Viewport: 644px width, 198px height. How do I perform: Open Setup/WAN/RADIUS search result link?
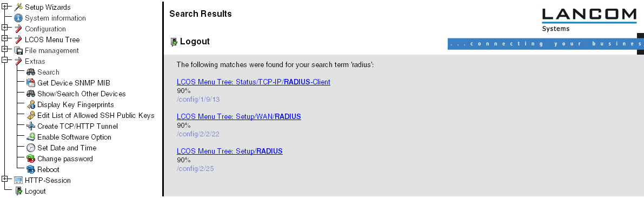238,117
